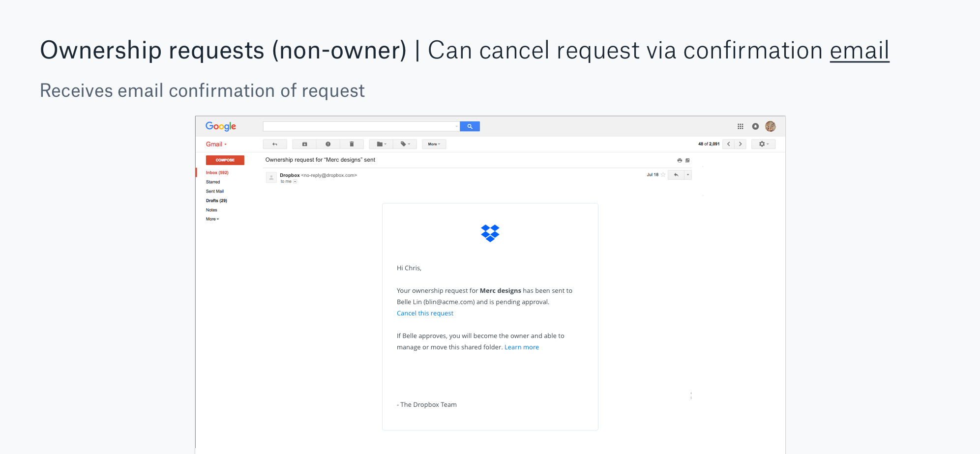This screenshot has height=454, width=980.
Task: Expand the More section in the sidebar
Action: pos(211,219)
